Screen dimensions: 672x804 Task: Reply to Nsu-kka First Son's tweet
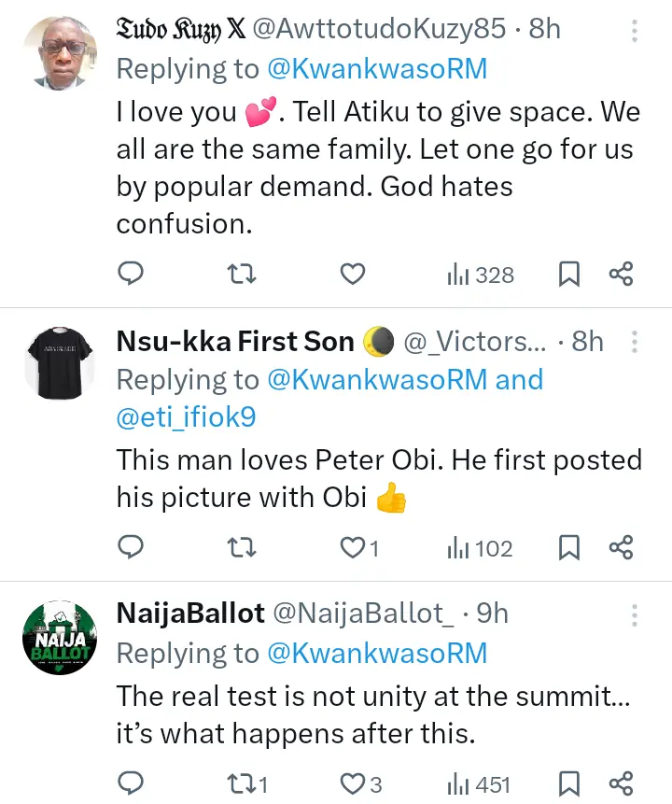pos(131,547)
